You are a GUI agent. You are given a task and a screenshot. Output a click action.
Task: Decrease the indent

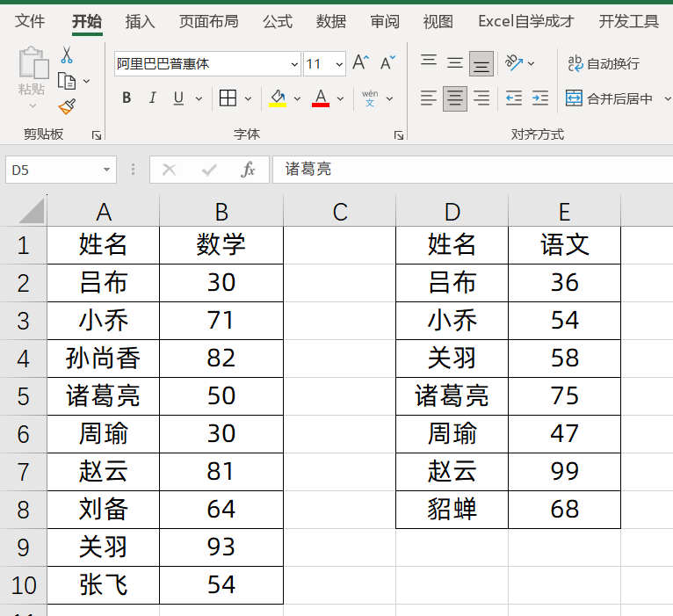(x=514, y=98)
